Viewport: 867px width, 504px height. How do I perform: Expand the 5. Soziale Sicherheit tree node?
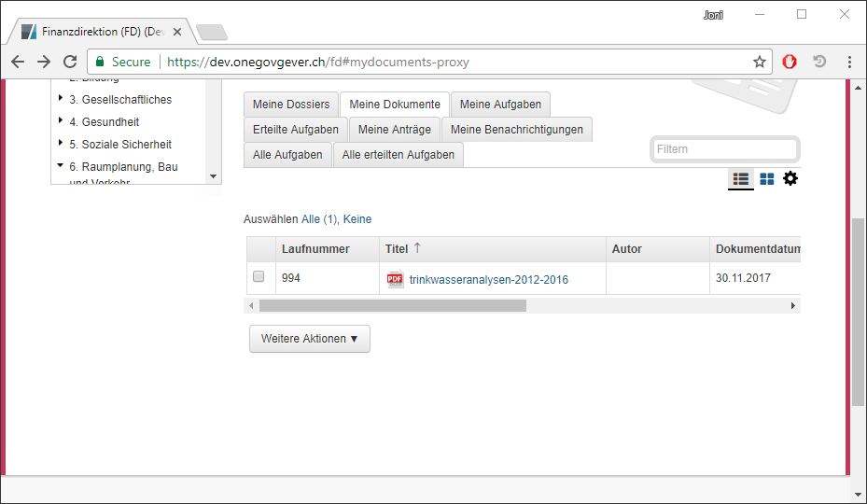[61, 143]
